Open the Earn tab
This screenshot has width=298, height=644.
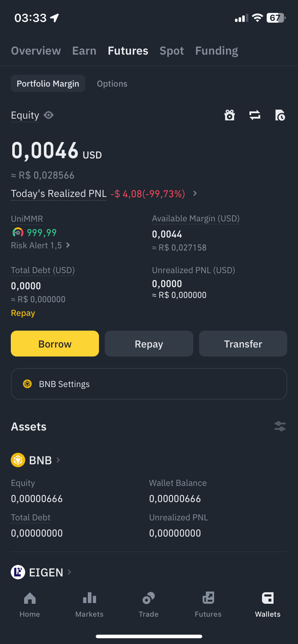(x=84, y=51)
